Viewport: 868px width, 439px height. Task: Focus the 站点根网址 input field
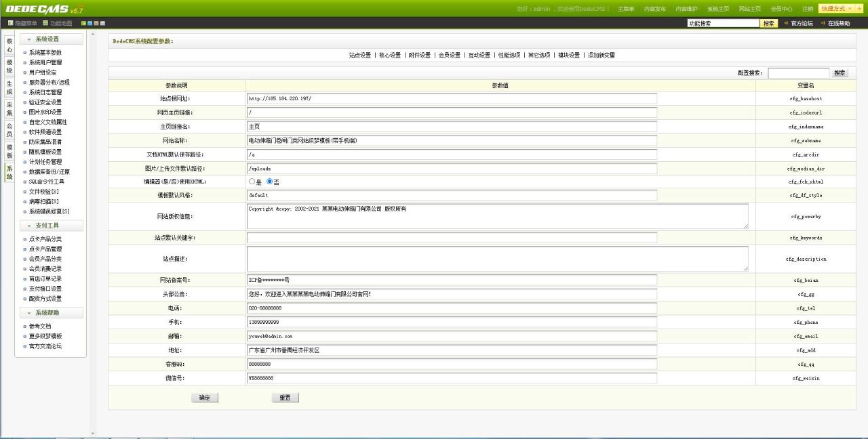(x=452, y=98)
